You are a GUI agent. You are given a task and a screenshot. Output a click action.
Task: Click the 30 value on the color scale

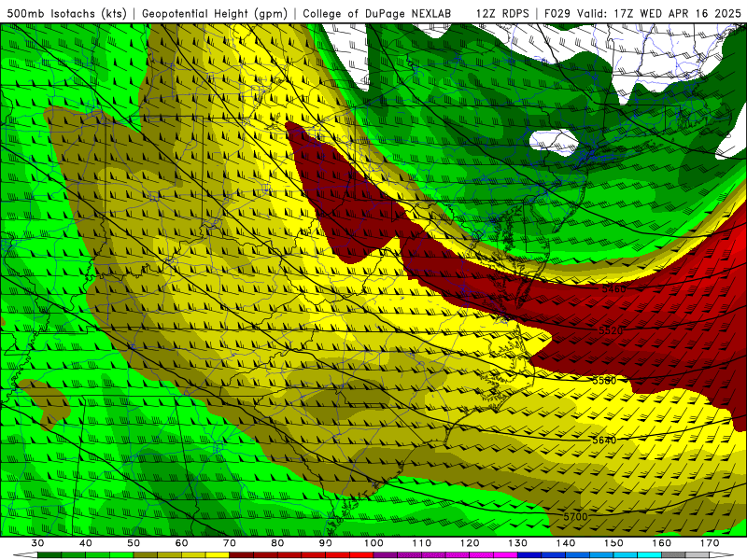tap(37, 543)
